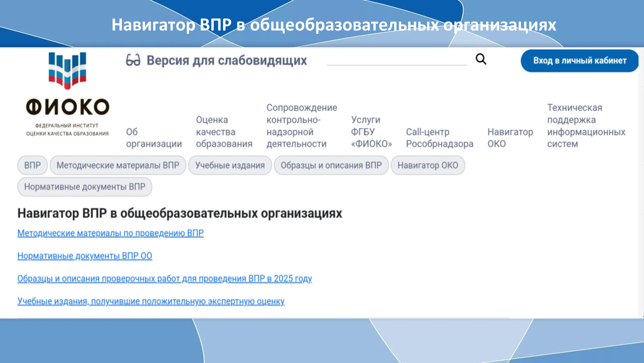644x363 pixels.
Task: Open Об организации menu item
Action: point(154,138)
